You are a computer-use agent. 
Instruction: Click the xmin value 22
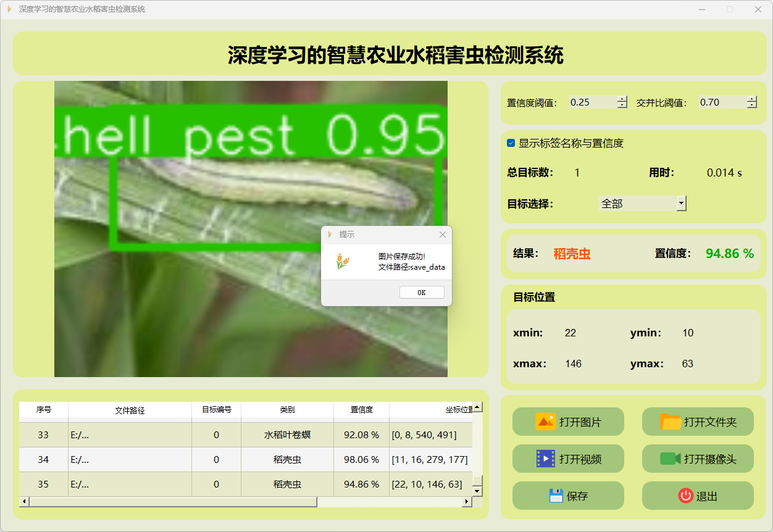pyautogui.click(x=570, y=333)
